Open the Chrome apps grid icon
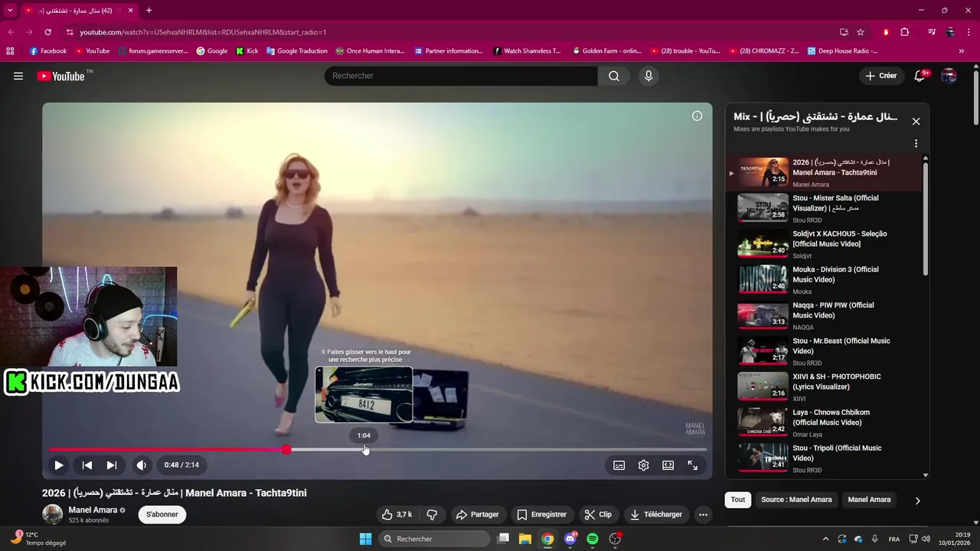The height and width of the screenshot is (551, 980). click(10, 51)
